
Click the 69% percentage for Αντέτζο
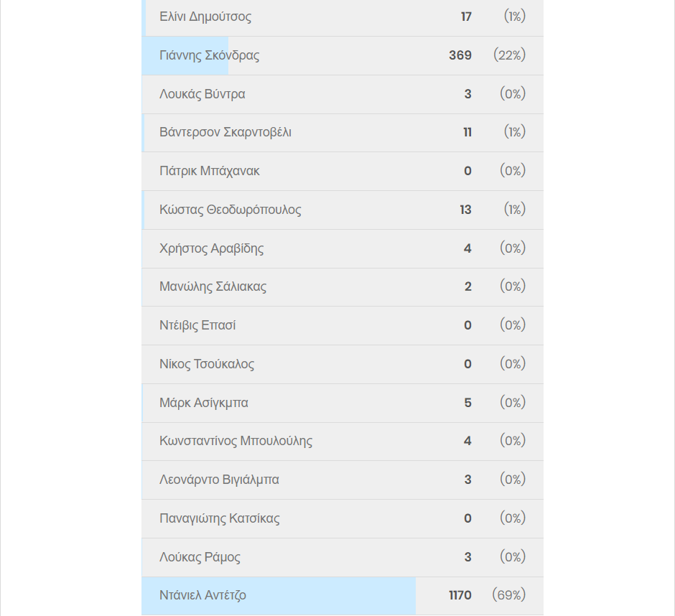[509, 595]
